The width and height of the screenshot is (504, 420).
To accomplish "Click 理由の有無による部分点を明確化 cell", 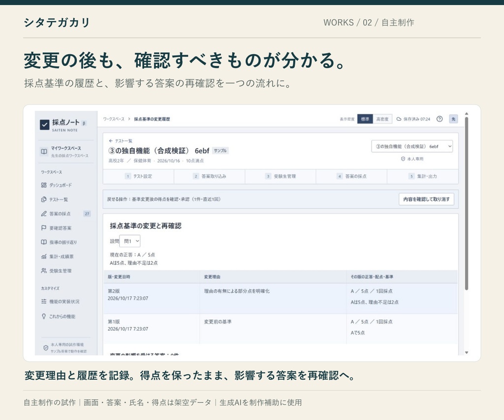I will tap(237, 291).
